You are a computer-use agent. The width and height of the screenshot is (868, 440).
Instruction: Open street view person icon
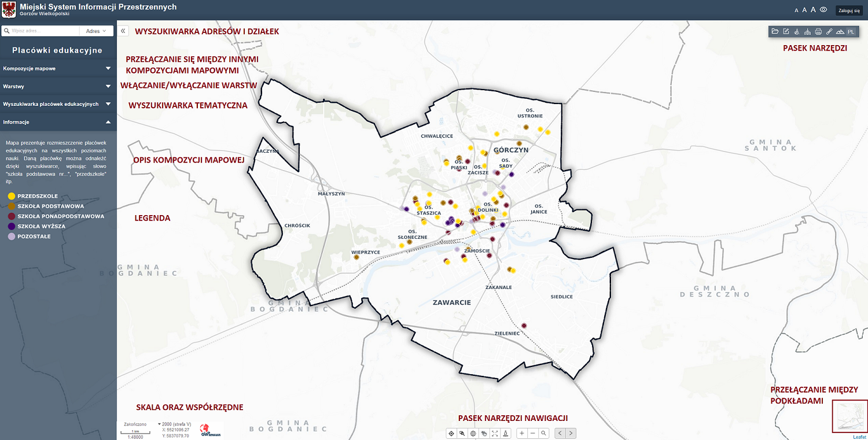pyautogui.click(x=506, y=433)
